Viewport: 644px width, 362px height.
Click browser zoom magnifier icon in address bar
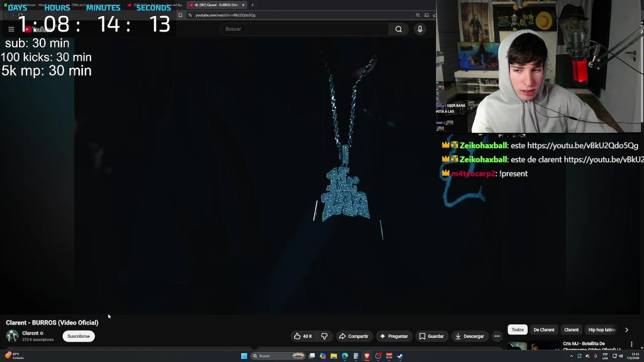[418, 15]
